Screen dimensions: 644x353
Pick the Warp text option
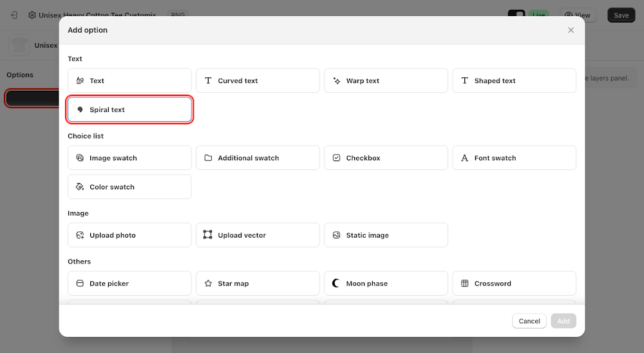point(386,81)
